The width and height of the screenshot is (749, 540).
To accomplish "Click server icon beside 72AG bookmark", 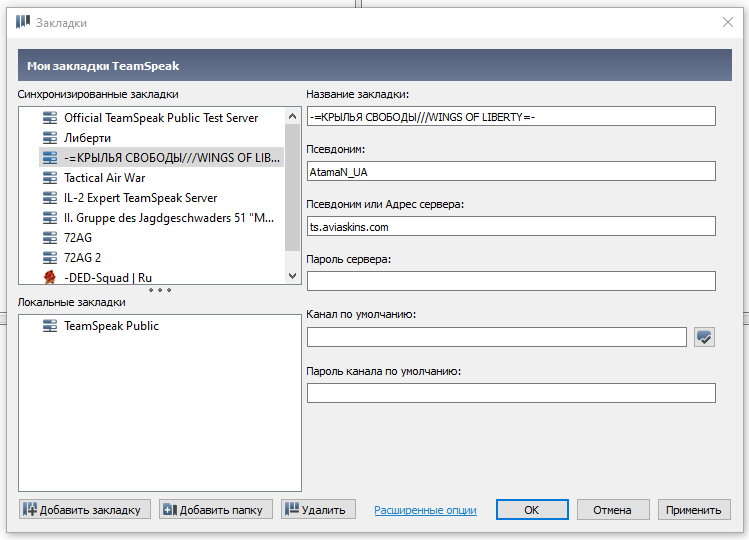I will [50, 238].
